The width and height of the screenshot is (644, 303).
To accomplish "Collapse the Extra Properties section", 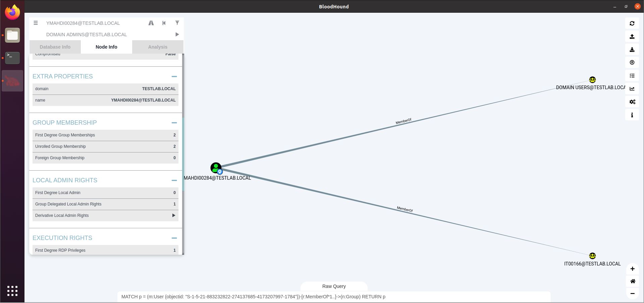I will click(x=174, y=76).
